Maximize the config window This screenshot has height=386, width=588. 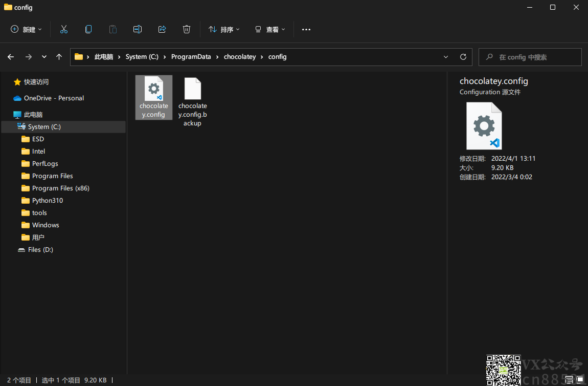(x=553, y=7)
